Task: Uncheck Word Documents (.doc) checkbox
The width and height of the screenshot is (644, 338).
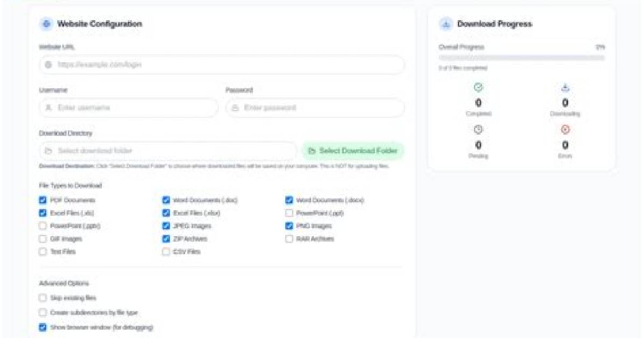Action: tap(166, 200)
